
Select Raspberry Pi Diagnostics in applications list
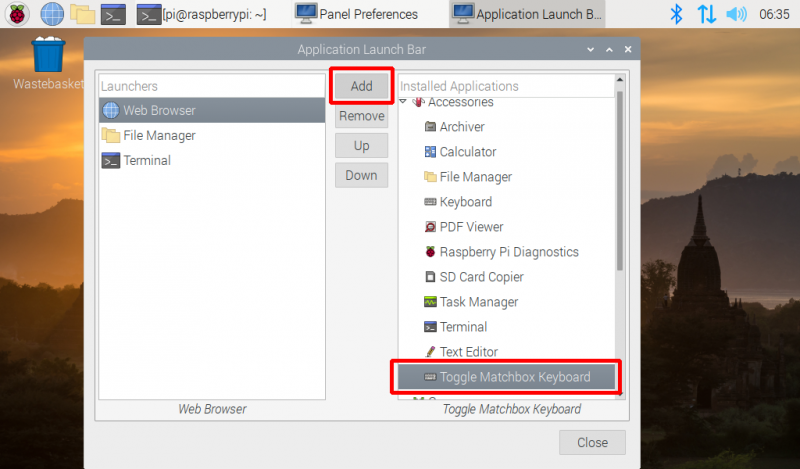pos(508,252)
